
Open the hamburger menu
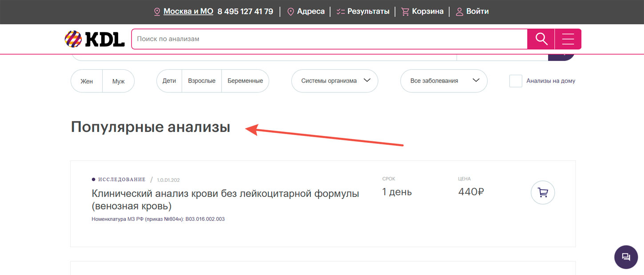click(x=568, y=39)
